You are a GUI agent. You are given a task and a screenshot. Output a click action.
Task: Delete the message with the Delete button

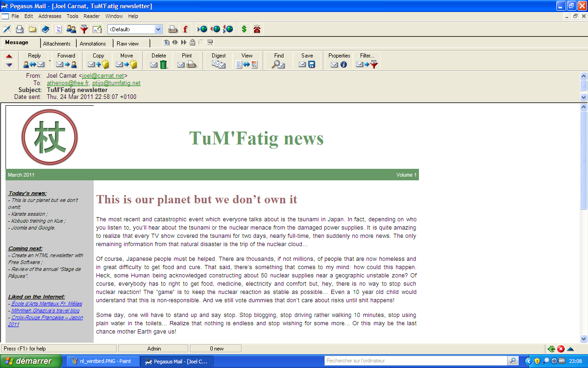(158, 60)
